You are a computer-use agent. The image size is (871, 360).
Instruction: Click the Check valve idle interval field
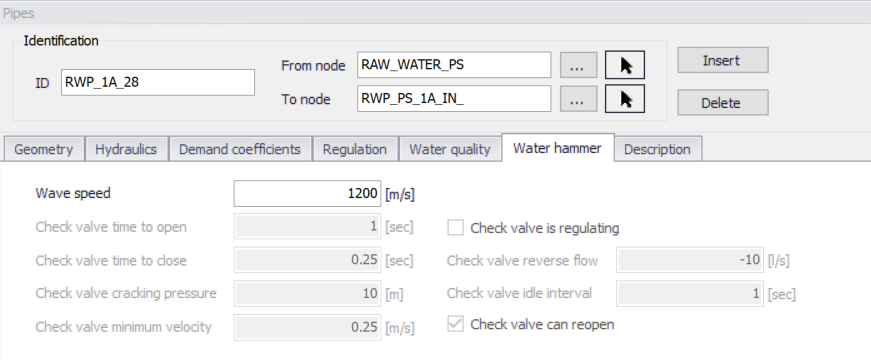pos(690,293)
